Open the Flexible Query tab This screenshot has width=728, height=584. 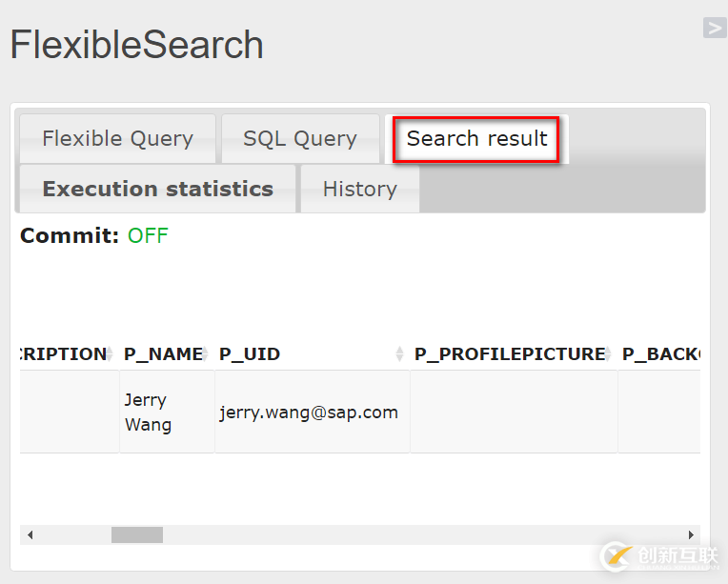click(x=117, y=139)
